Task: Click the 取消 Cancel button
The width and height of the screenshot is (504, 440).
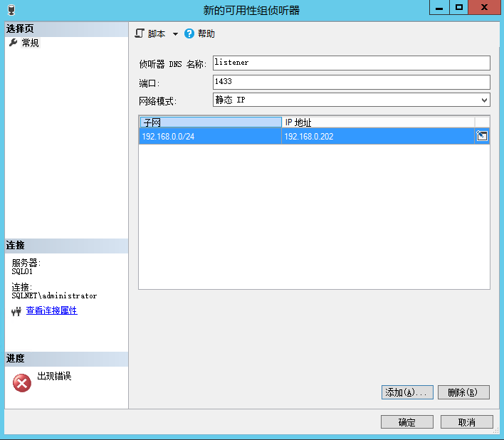Action: click(x=467, y=422)
